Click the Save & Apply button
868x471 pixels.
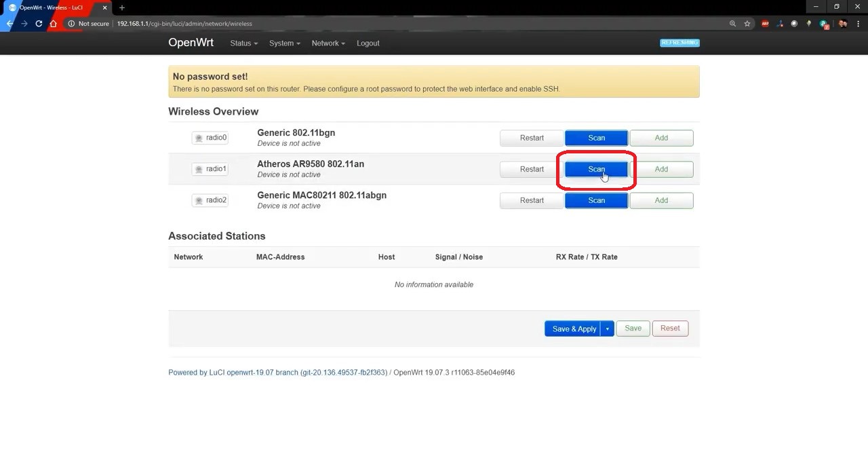point(573,328)
